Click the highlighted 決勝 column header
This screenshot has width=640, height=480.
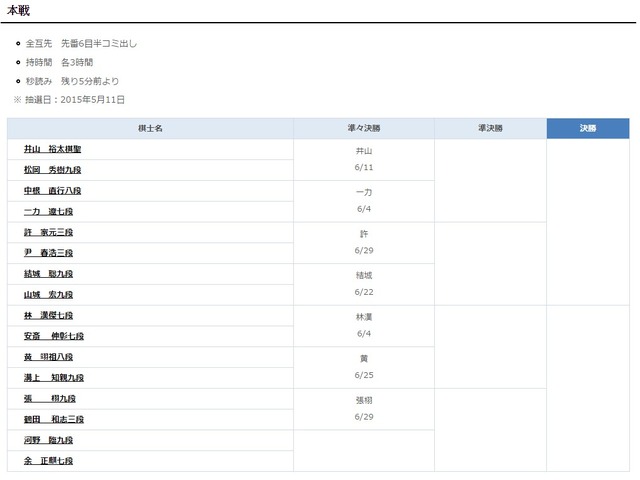[587, 129]
